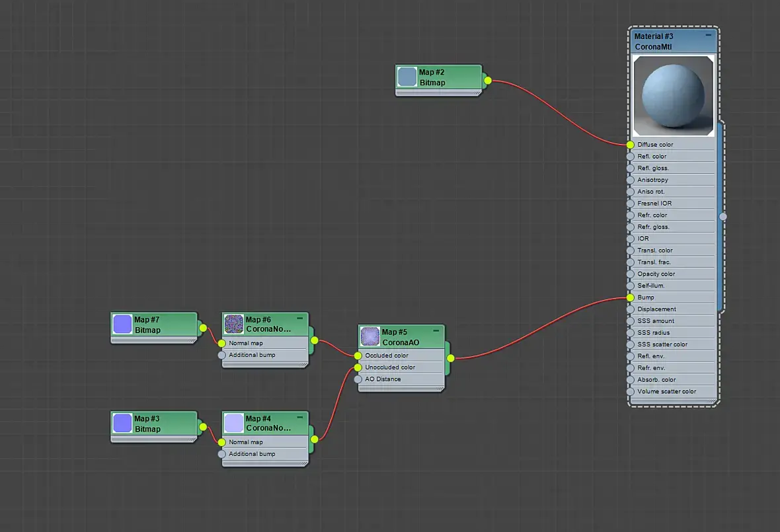
Task: Click the Fresnel IOR input socket
Action: point(630,204)
